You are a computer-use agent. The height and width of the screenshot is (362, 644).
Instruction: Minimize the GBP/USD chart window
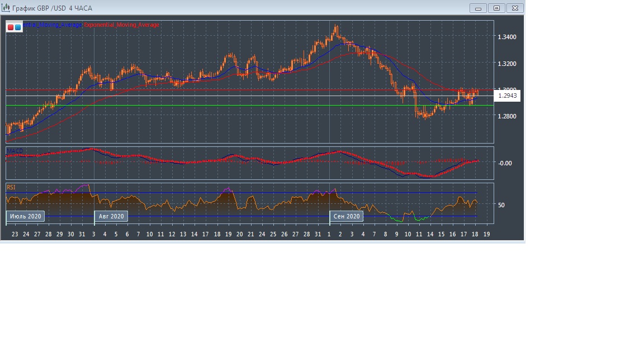point(479,8)
